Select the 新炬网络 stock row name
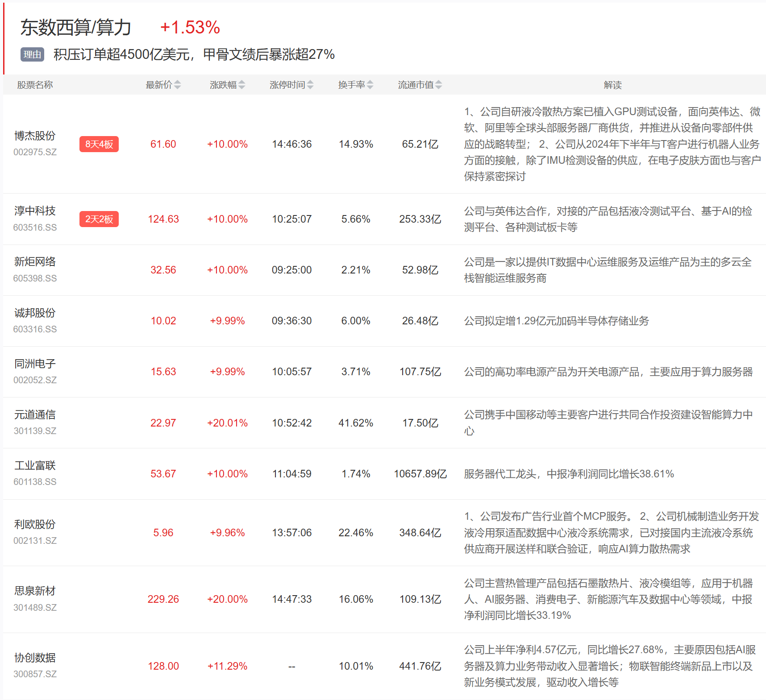The width and height of the screenshot is (766, 700). 35,261
